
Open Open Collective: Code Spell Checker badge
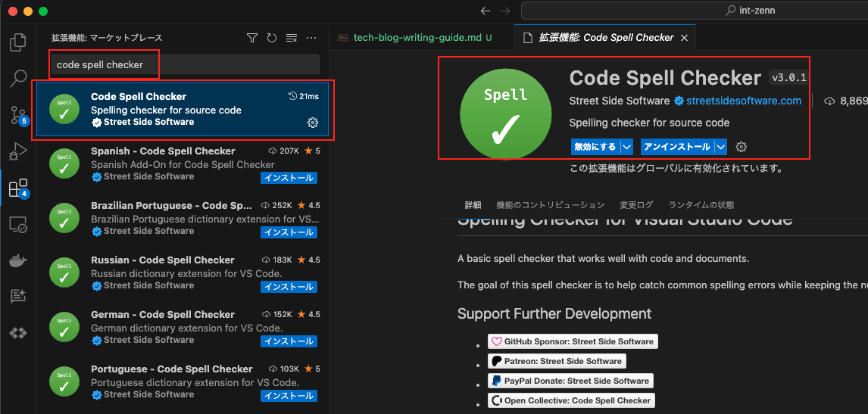(571, 400)
